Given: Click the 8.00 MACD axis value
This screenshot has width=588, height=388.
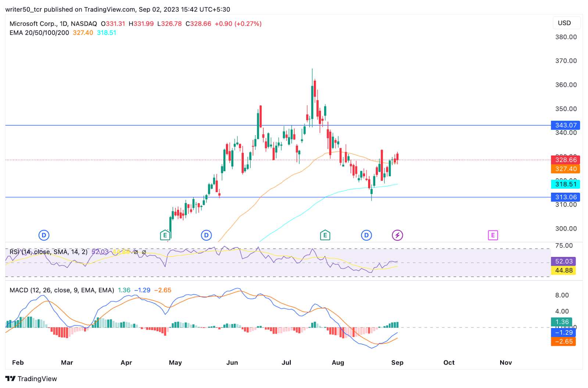Looking at the screenshot, I should tap(562, 295).
